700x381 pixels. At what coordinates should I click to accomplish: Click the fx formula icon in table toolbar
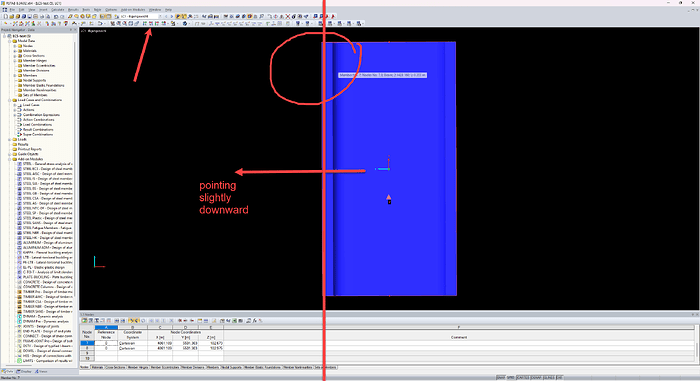click(254, 320)
